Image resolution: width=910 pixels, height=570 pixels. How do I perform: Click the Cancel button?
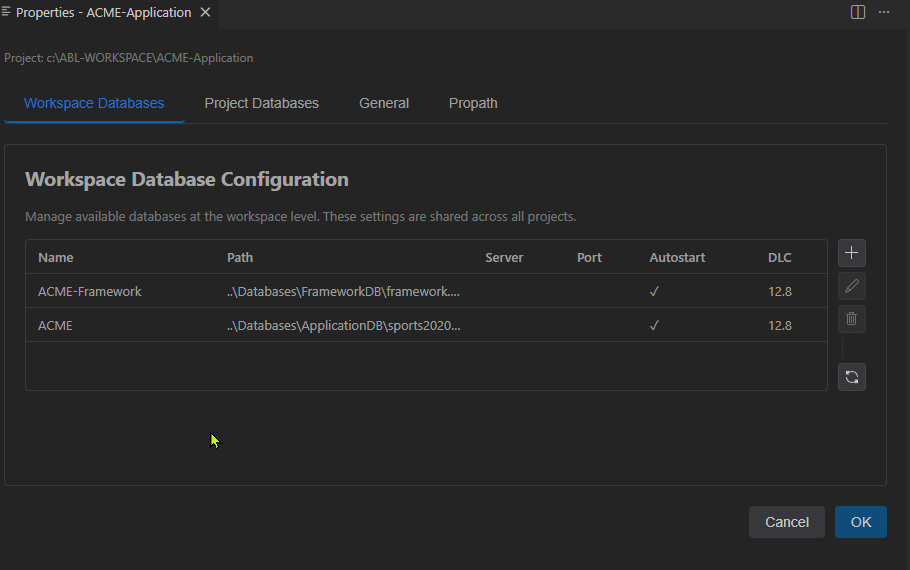pos(786,522)
